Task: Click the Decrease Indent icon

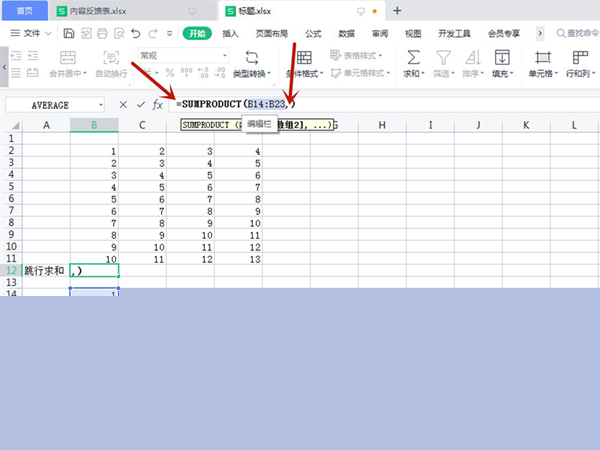Action: click(x=16, y=56)
